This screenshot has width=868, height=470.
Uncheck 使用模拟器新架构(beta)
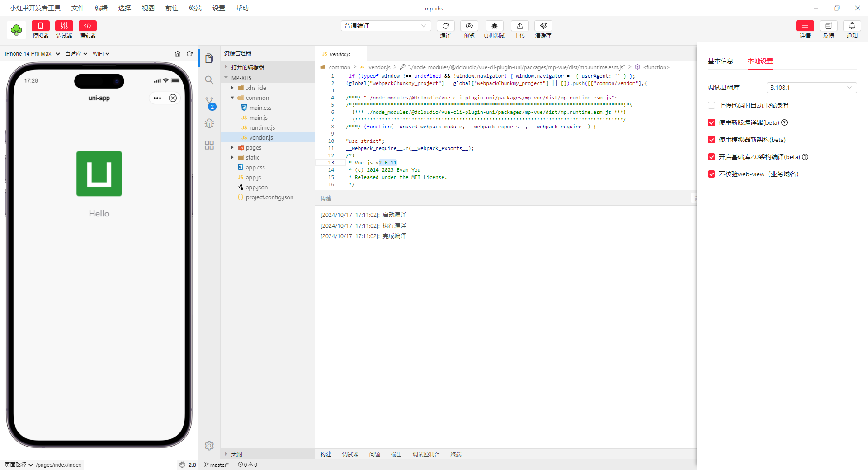point(712,140)
